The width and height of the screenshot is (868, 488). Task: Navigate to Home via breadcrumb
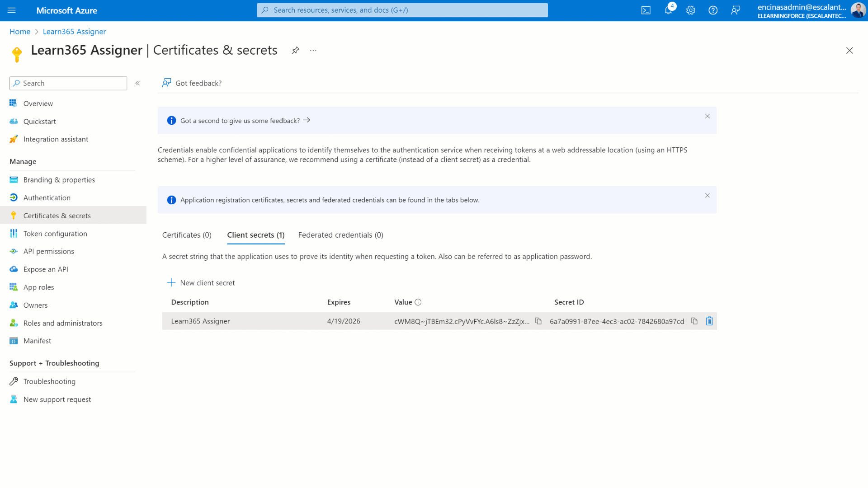point(19,31)
